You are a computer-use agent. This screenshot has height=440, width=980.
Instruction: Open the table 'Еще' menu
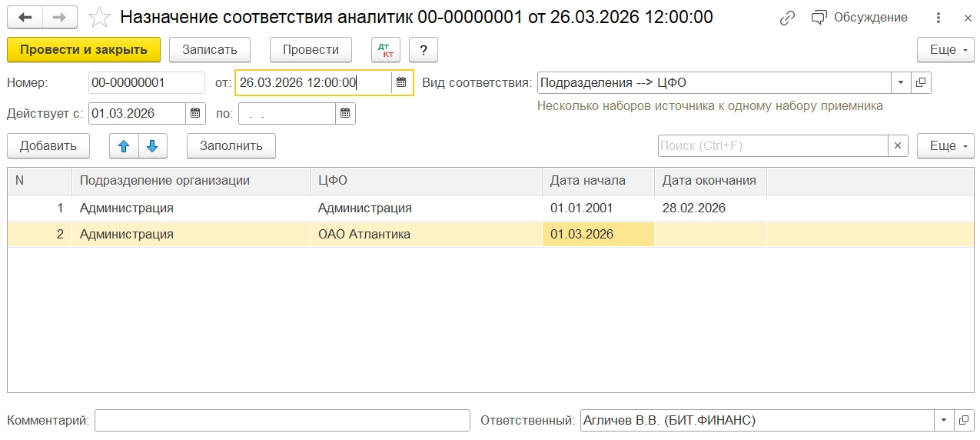click(x=945, y=146)
